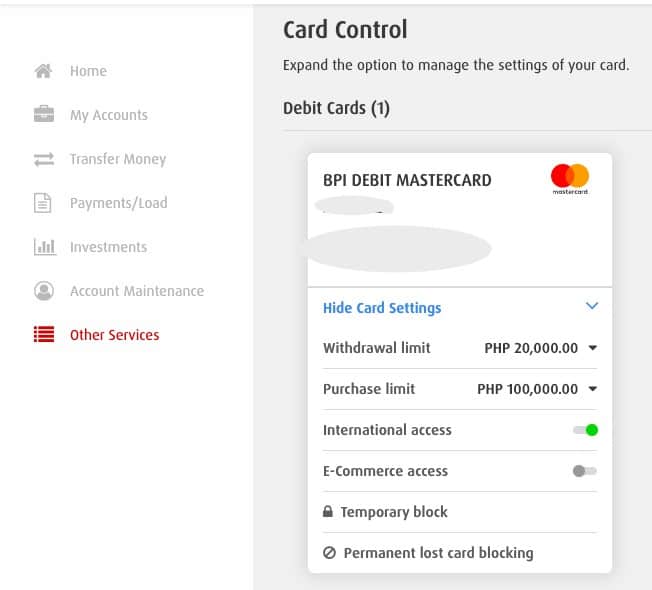Select Permanent lost card blocking

pos(438,553)
